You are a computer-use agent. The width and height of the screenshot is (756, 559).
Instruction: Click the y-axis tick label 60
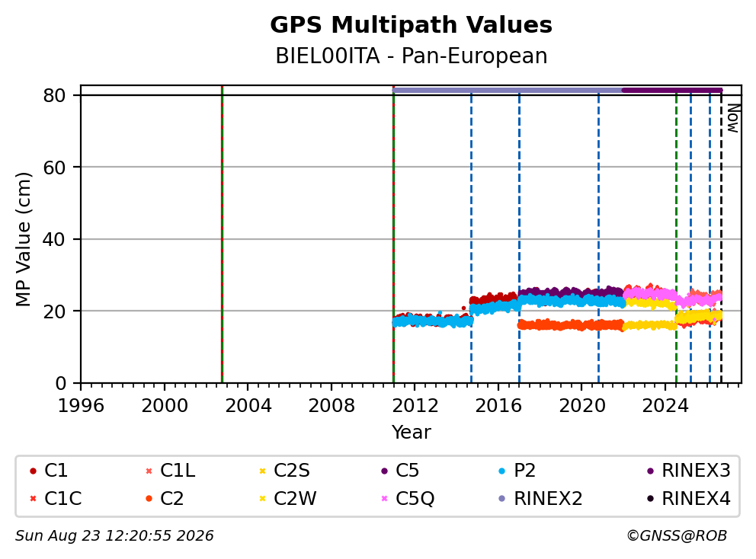click(54, 168)
